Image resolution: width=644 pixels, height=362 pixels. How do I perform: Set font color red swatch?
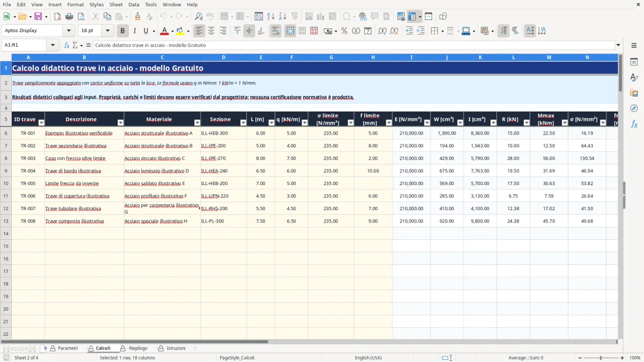click(x=164, y=31)
